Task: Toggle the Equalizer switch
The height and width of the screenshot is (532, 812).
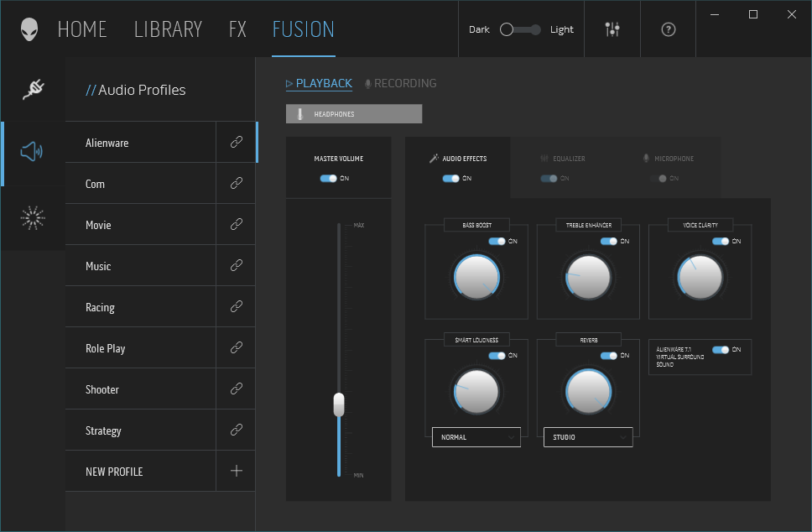Action: click(549, 178)
